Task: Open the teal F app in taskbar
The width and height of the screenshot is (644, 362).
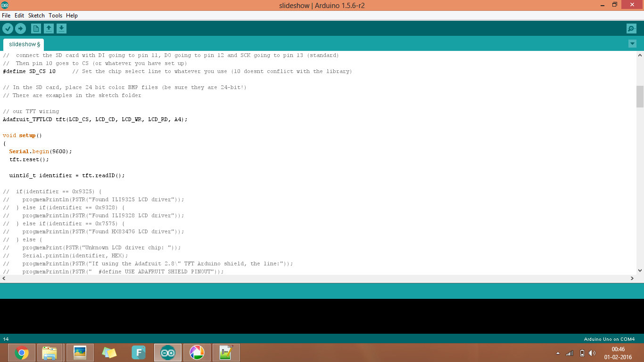Action: pos(139,353)
